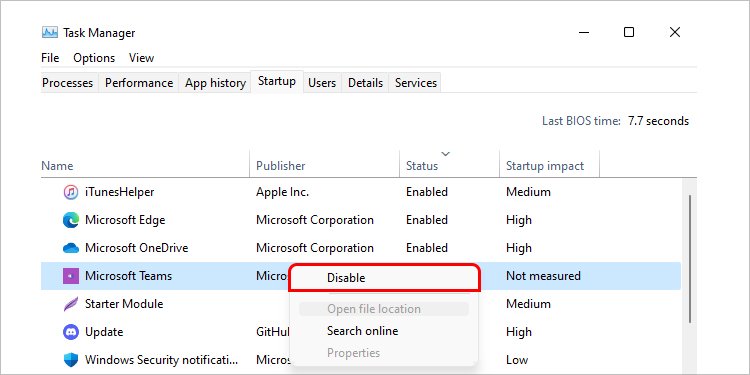Sort list by Startup impact header

click(x=545, y=166)
